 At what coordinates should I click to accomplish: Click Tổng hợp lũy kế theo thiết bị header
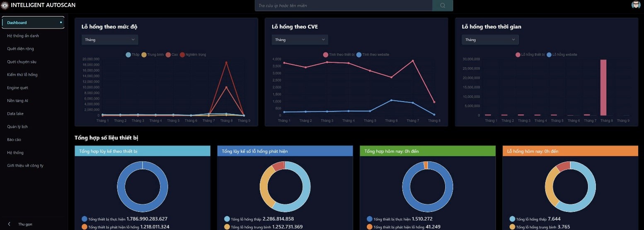pos(143,151)
